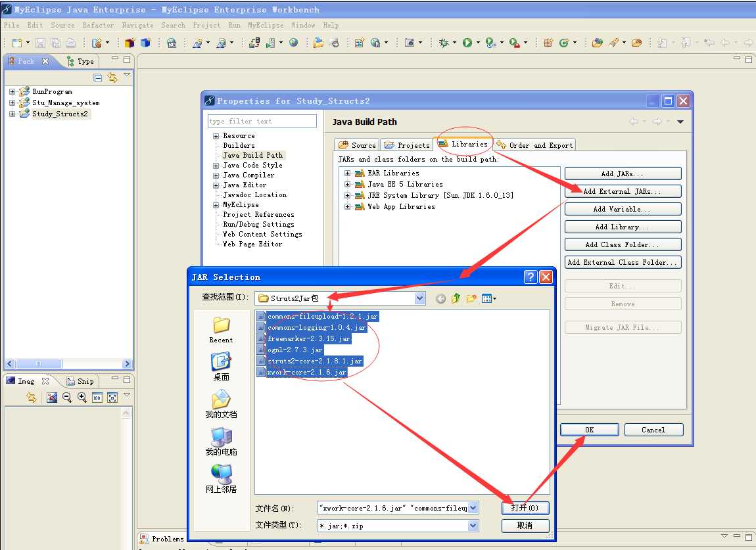
Task: Expand the JRE System Library entry
Action: pyautogui.click(x=347, y=195)
